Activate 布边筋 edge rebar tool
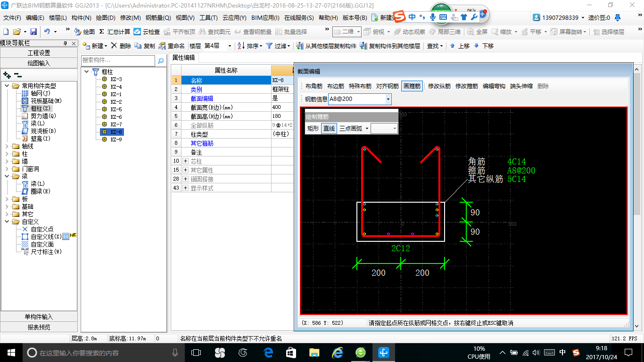The height and width of the screenshot is (362, 644). point(336,86)
